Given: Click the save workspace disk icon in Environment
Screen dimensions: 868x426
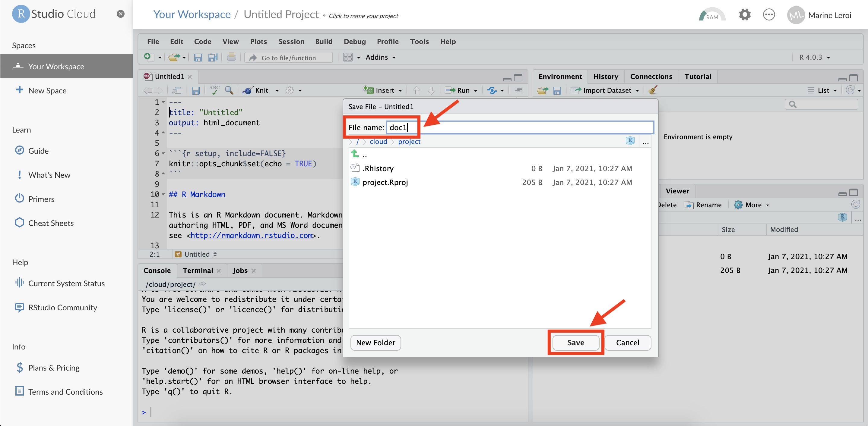Looking at the screenshot, I should pos(557,90).
